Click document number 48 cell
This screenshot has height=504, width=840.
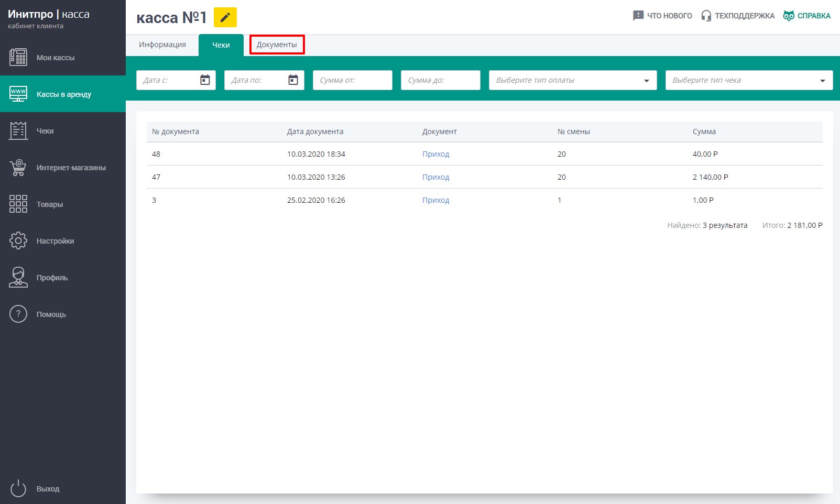156,154
